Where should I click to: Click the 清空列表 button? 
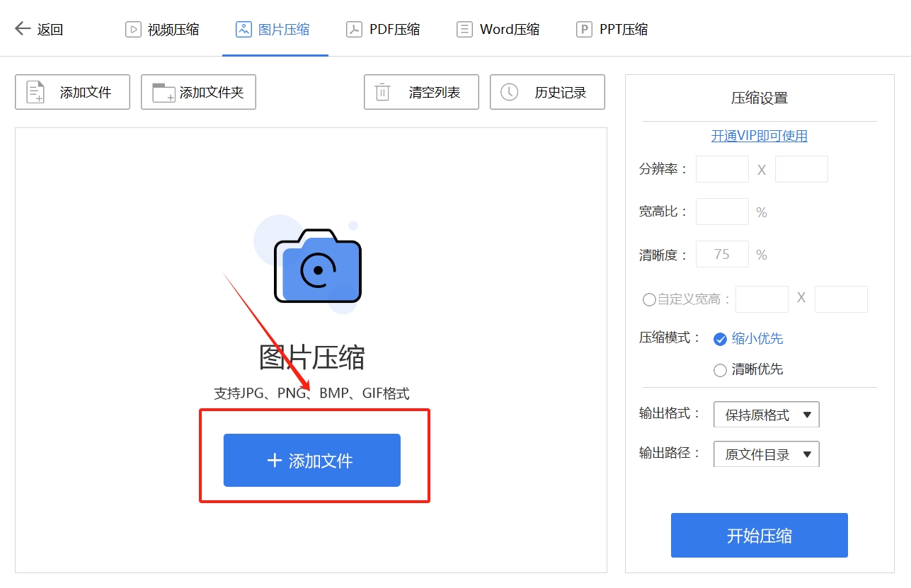click(421, 92)
